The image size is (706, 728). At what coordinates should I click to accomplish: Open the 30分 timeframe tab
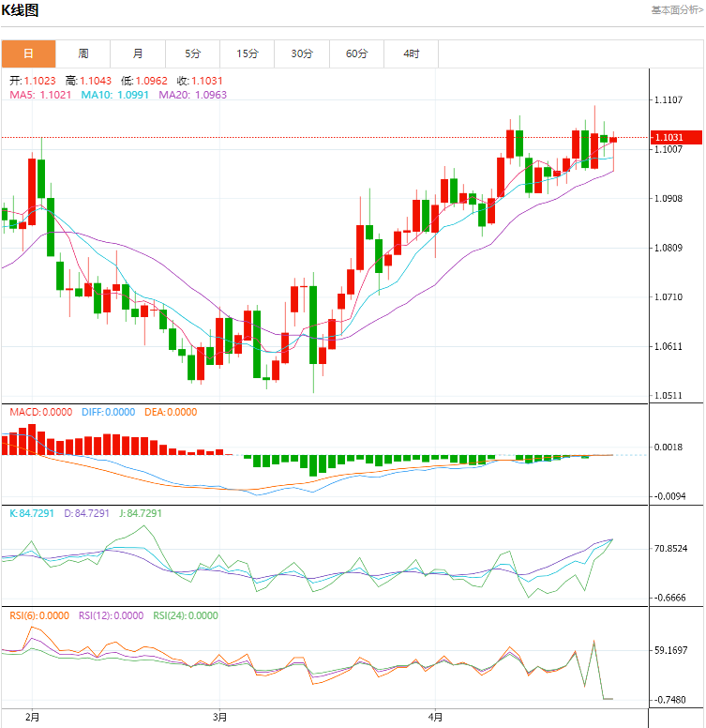coord(302,53)
